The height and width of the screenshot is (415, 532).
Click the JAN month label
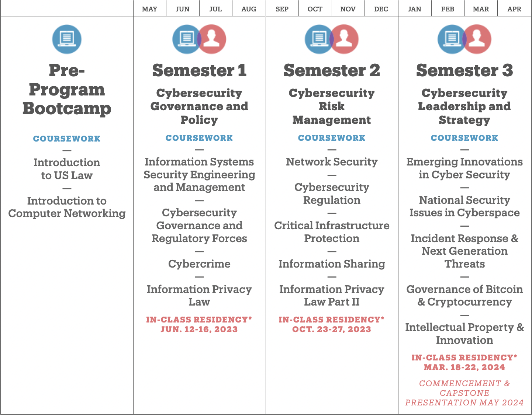coord(415,9)
